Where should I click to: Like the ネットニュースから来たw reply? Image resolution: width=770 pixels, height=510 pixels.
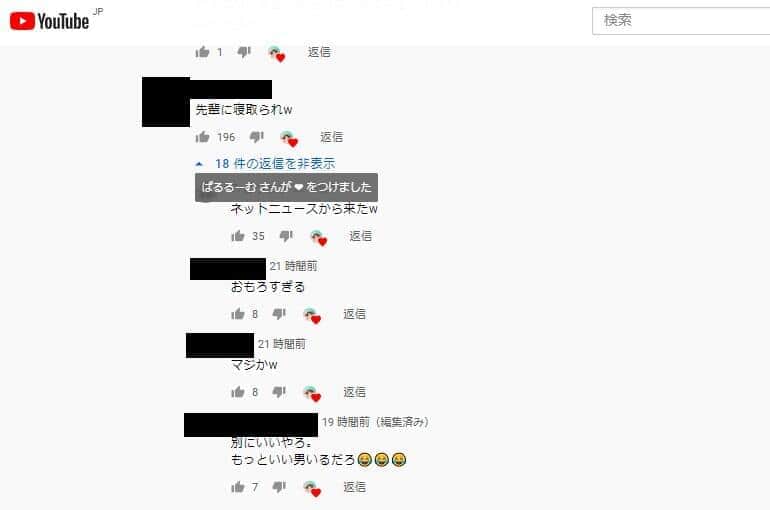click(x=238, y=236)
